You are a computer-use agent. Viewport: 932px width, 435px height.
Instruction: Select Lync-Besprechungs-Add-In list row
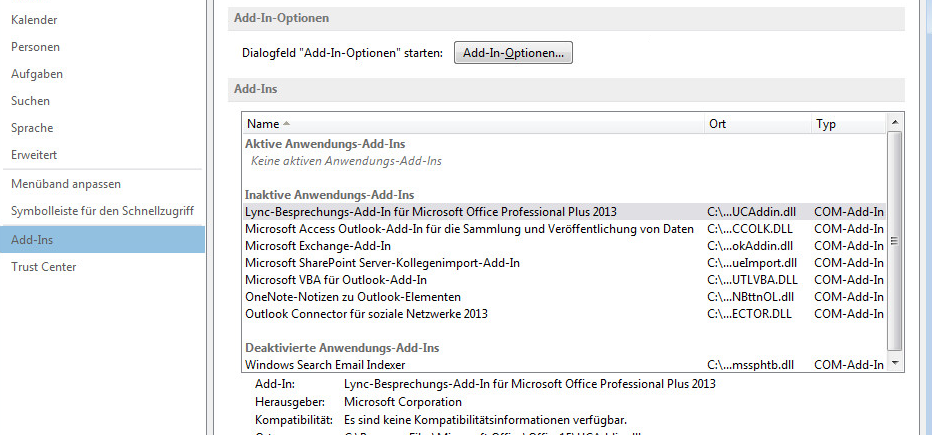pos(563,212)
